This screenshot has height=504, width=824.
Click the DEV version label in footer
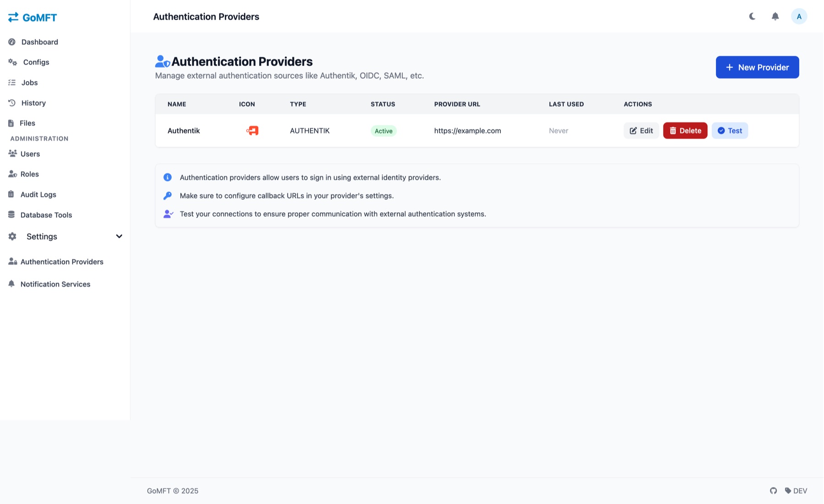click(x=800, y=491)
